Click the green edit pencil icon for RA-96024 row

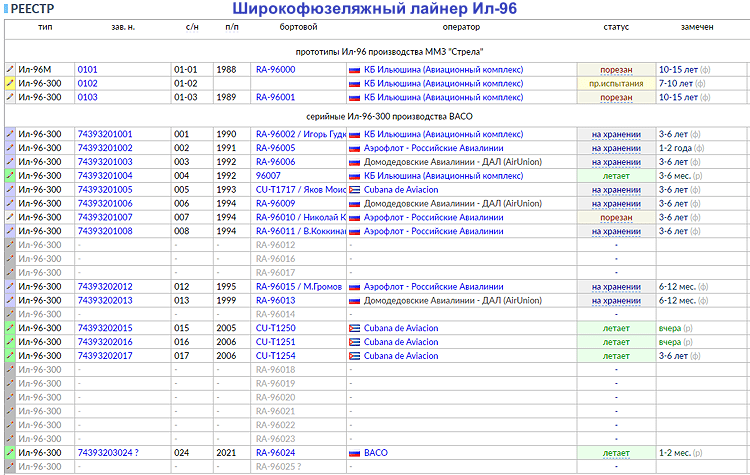(10, 453)
